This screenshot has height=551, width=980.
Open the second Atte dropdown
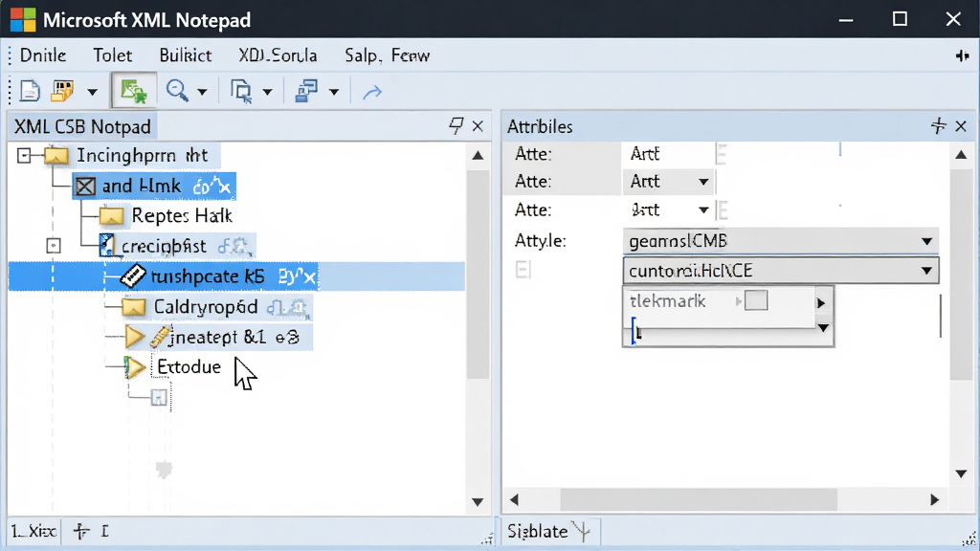pyautogui.click(x=703, y=182)
